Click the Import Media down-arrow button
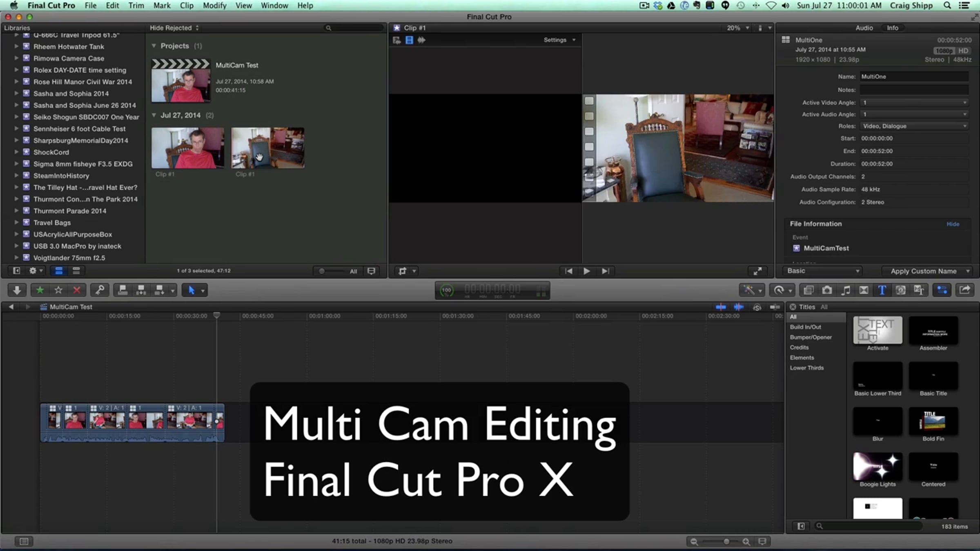This screenshot has width=980, height=551. 17,290
